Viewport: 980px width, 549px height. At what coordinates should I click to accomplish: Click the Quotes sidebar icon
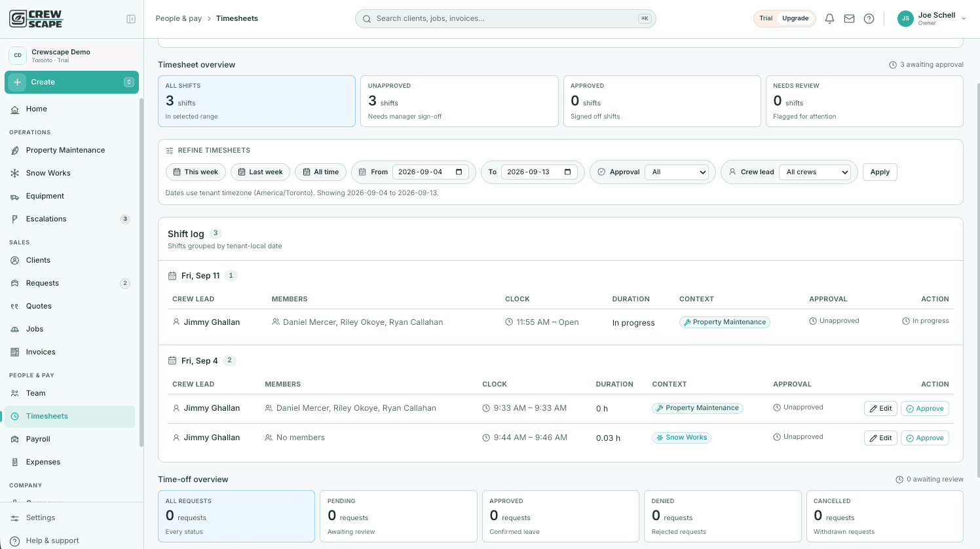[x=15, y=307]
